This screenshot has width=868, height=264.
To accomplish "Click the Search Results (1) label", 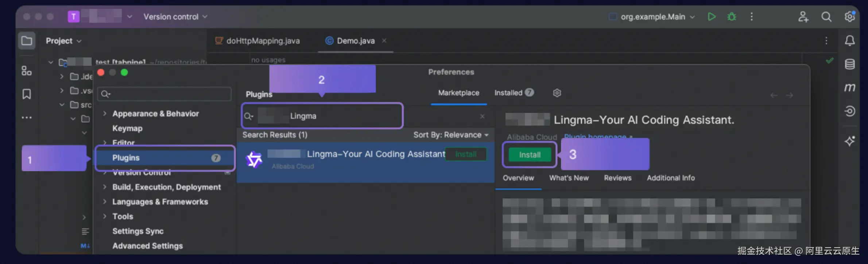I will point(275,135).
